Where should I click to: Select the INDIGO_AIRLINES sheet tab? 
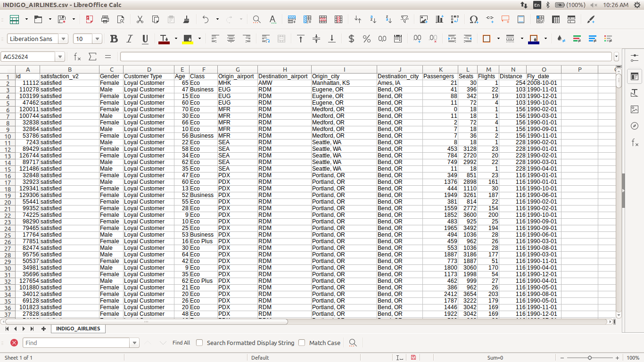(78, 329)
